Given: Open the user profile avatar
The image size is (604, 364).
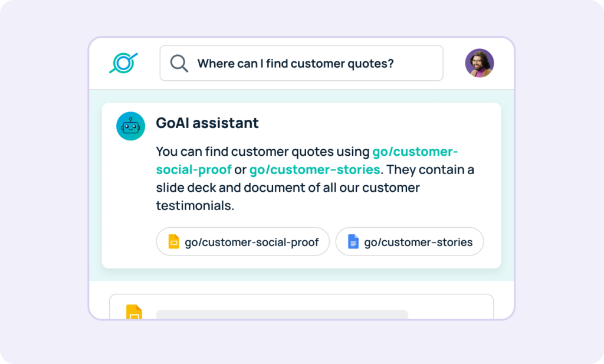Looking at the screenshot, I should [479, 63].
